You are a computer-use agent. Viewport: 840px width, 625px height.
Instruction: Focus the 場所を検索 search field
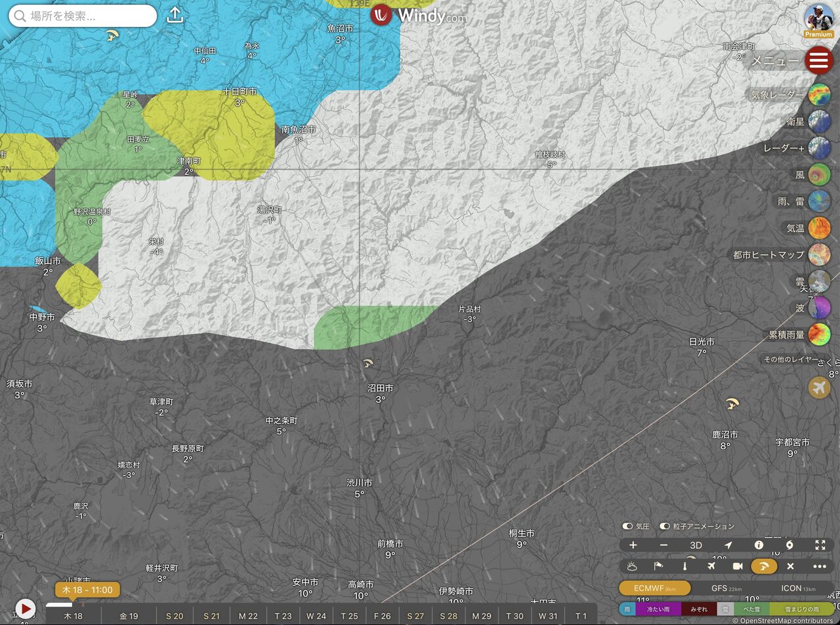[83, 16]
